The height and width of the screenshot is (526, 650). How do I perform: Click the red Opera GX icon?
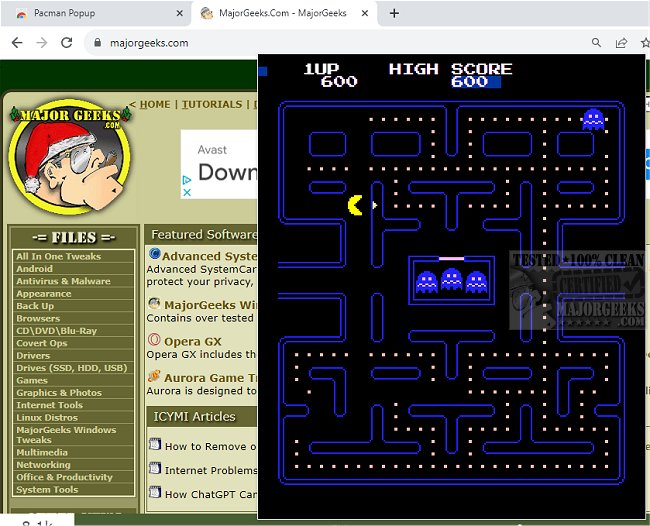tap(154, 340)
